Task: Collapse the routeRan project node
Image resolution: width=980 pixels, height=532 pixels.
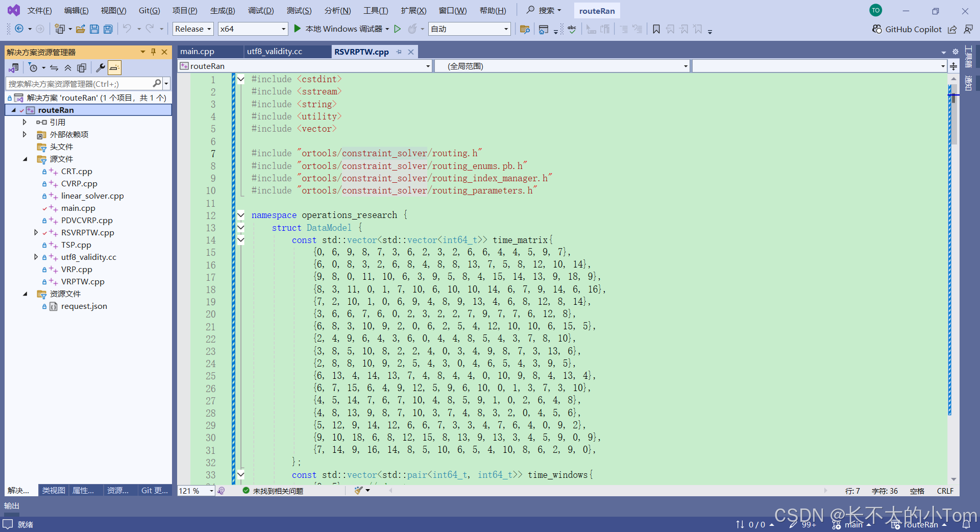Action: click(x=15, y=110)
